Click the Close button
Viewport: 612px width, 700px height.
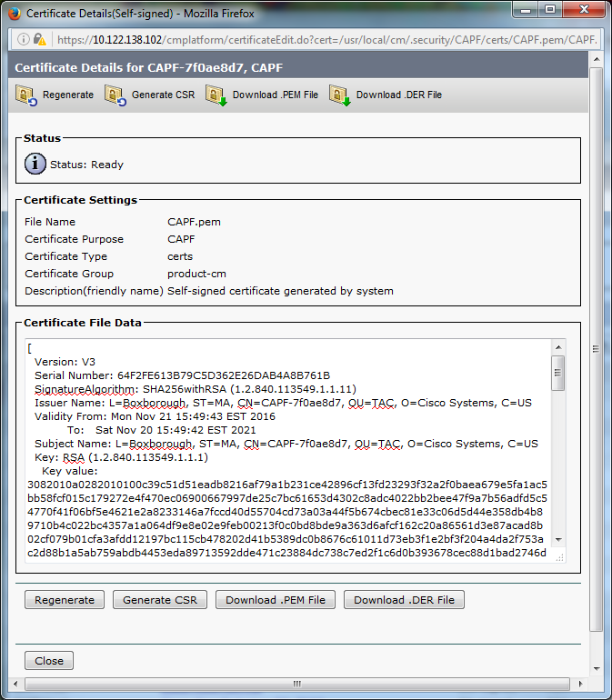[x=49, y=660]
